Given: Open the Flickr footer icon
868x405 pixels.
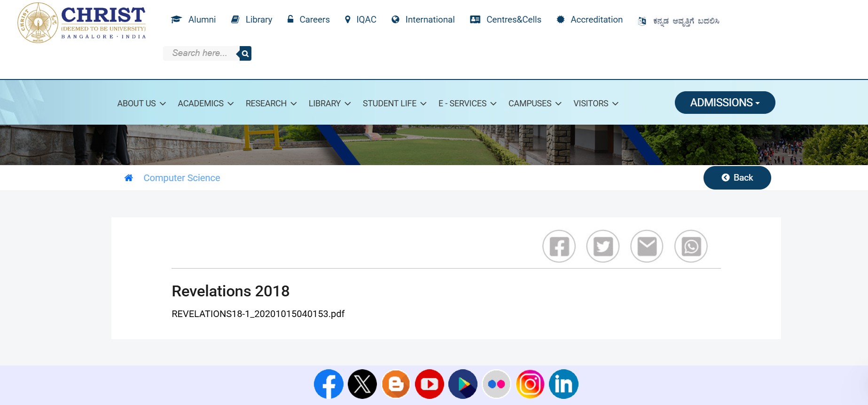Looking at the screenshot, I should pos(496,384).
